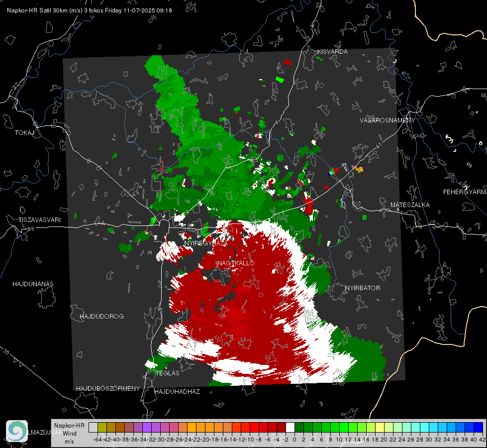Click the swirl logo icon

coord(17,431)
